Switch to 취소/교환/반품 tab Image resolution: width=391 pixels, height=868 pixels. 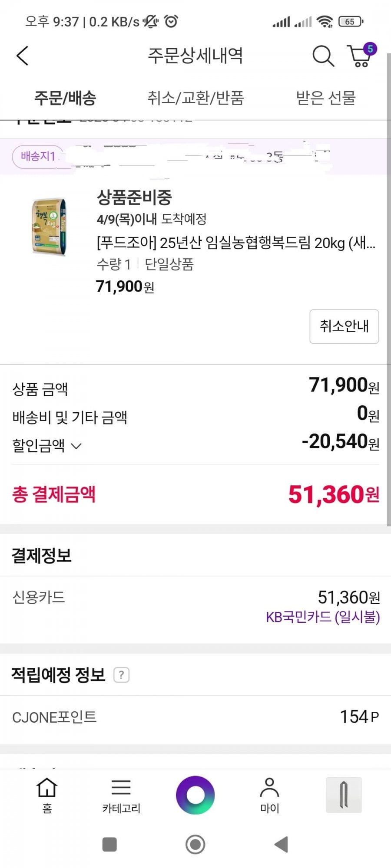pyautogui.click(x=195, y=98)
